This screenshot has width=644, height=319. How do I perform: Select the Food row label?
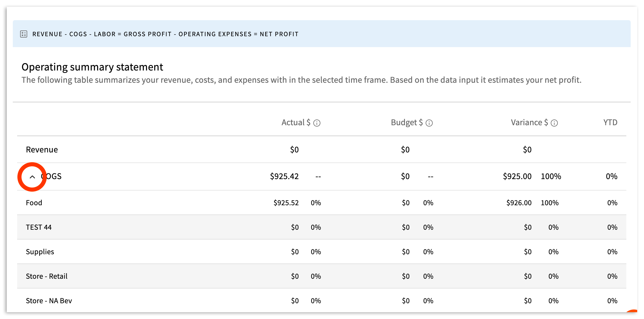click(34, 203)
